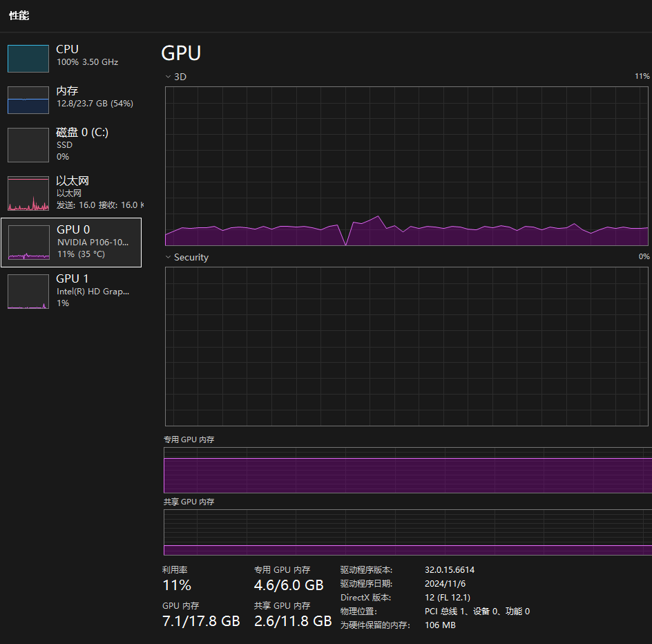
Task: Click the GPU panel title heading
Action: 180,53
